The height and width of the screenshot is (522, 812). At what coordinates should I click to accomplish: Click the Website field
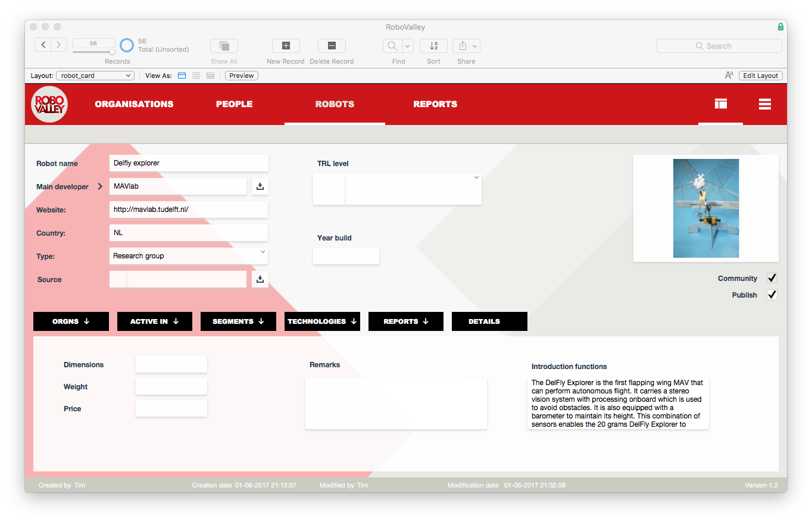(189, 210)
